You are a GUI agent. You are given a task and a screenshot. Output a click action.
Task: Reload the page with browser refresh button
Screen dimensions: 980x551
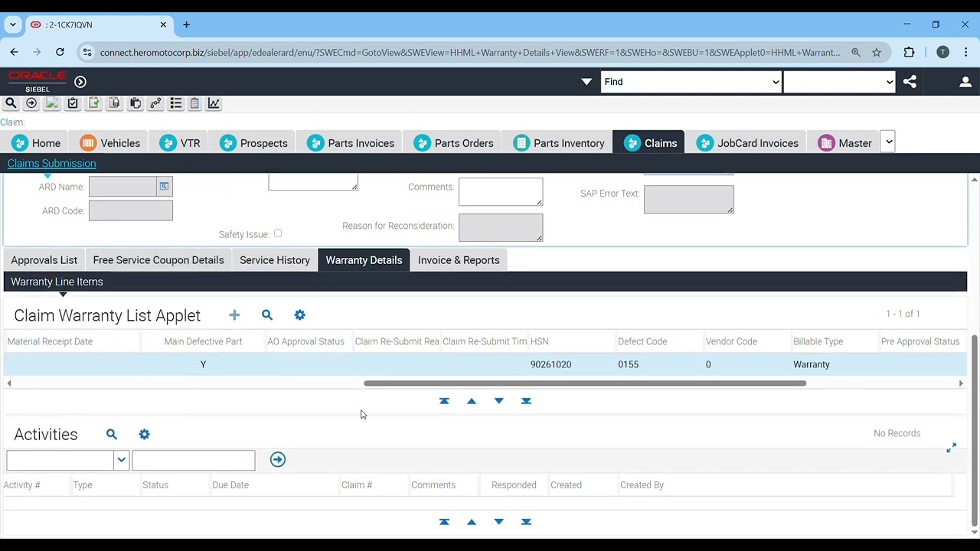pos(60,52)
